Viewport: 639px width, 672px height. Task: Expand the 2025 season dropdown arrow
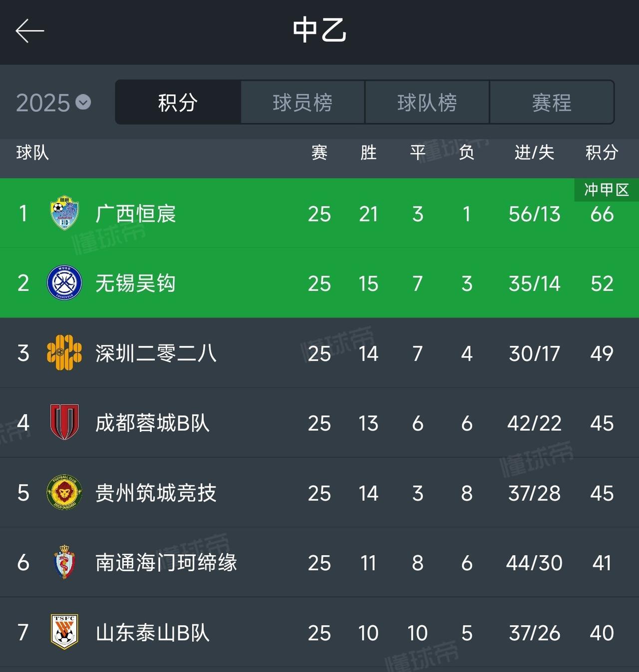[83, 102]
